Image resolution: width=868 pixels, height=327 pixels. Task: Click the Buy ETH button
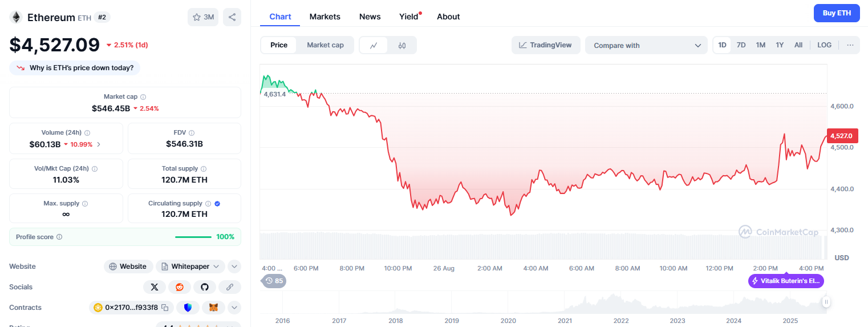(837, 13)
